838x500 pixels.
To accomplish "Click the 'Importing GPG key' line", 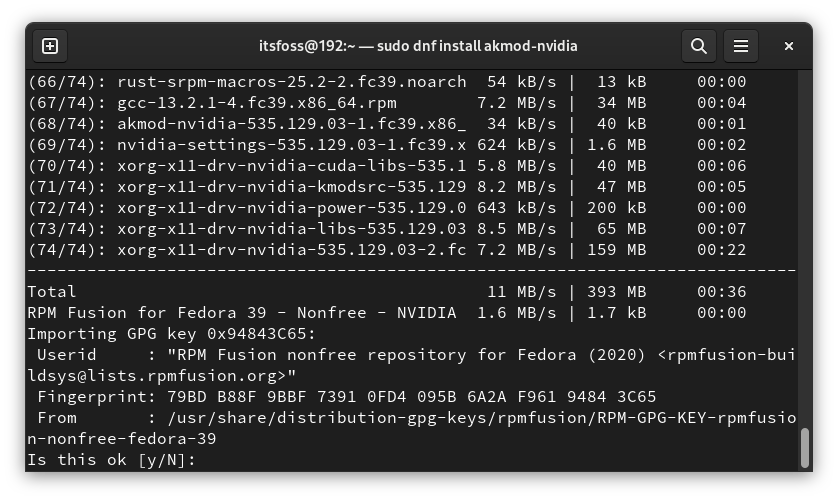I will click(172, 334).
